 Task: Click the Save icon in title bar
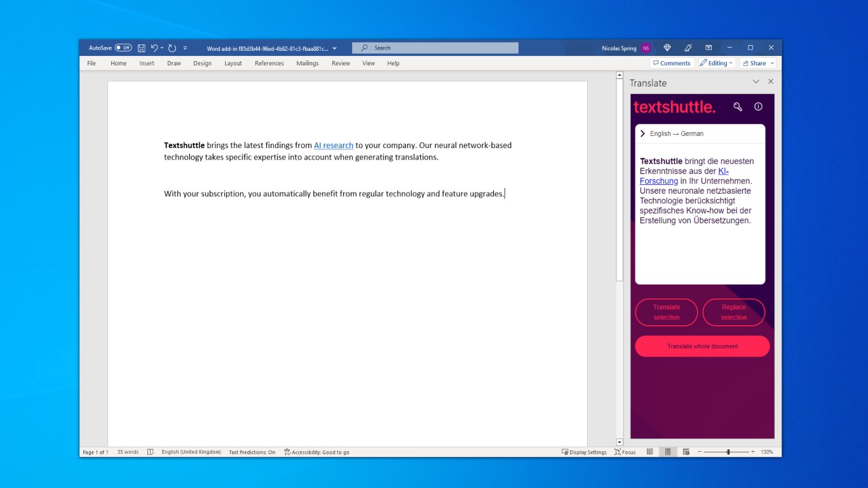142,48
